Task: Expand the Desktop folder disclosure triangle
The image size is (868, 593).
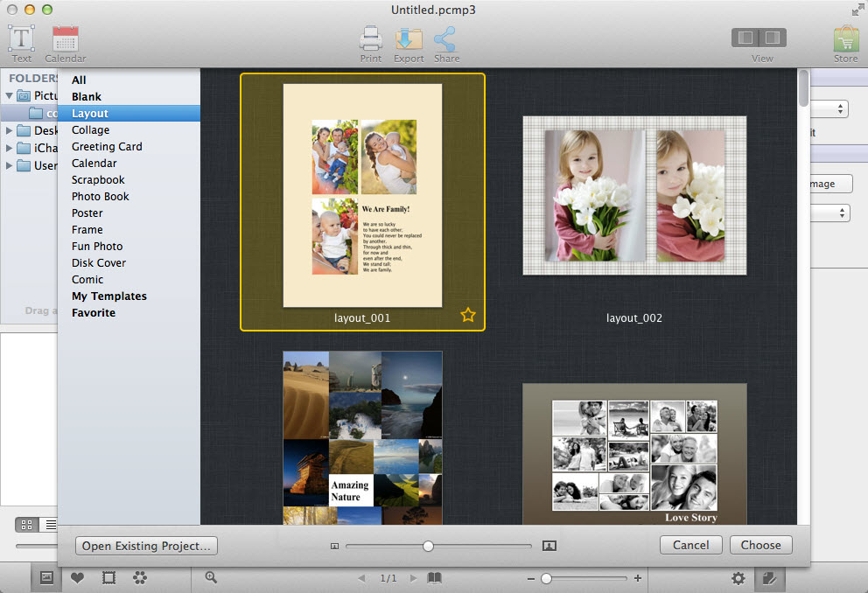Action: (x=10, y=130)
